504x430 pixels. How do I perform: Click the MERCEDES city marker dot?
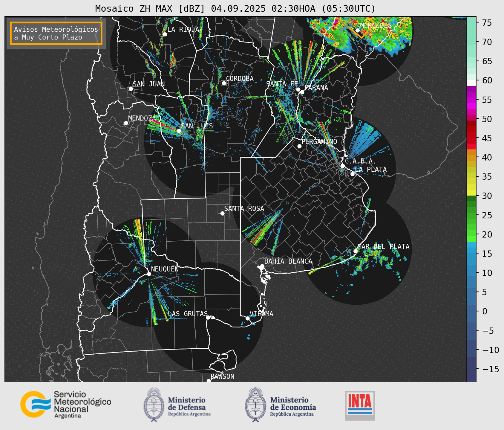click(x=358, y=30)
